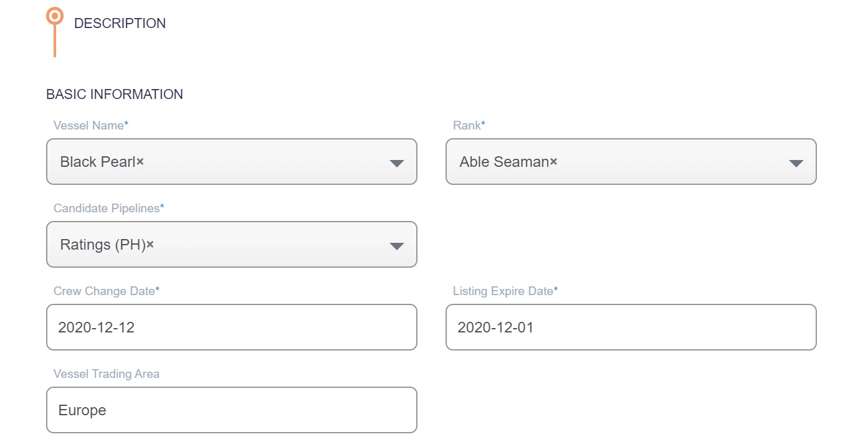Expand the Vessel Name dropdown arrow

(396, 163)
